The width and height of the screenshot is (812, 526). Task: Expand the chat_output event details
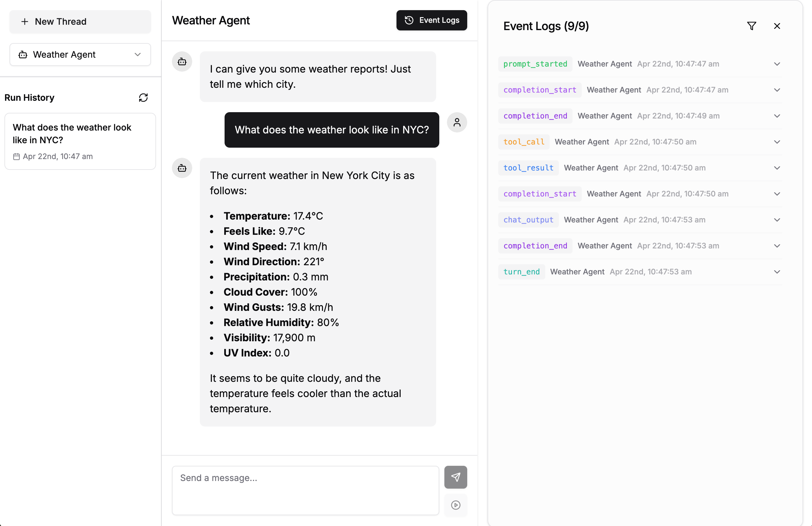point(777,220)
